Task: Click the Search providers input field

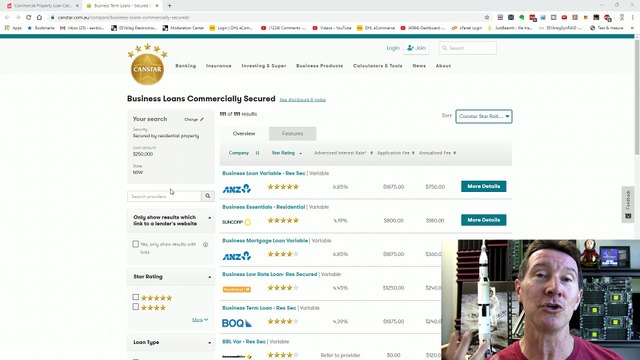Action: pos(164,196)
